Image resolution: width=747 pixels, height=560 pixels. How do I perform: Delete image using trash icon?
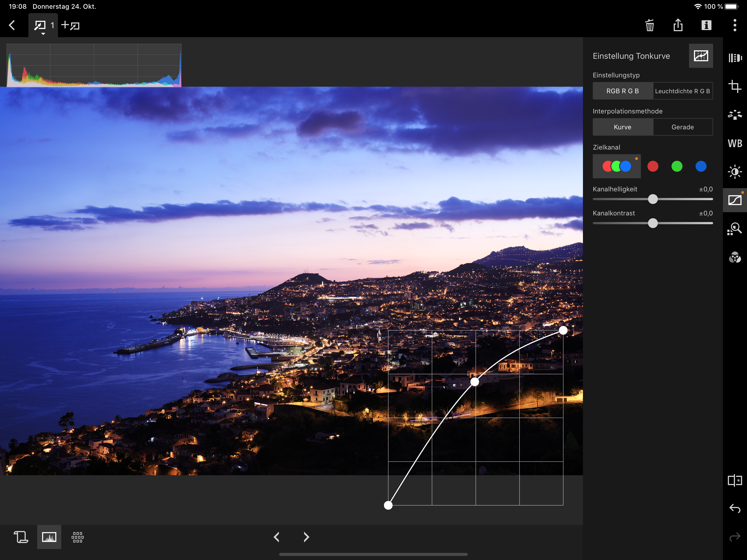point(649,25)
